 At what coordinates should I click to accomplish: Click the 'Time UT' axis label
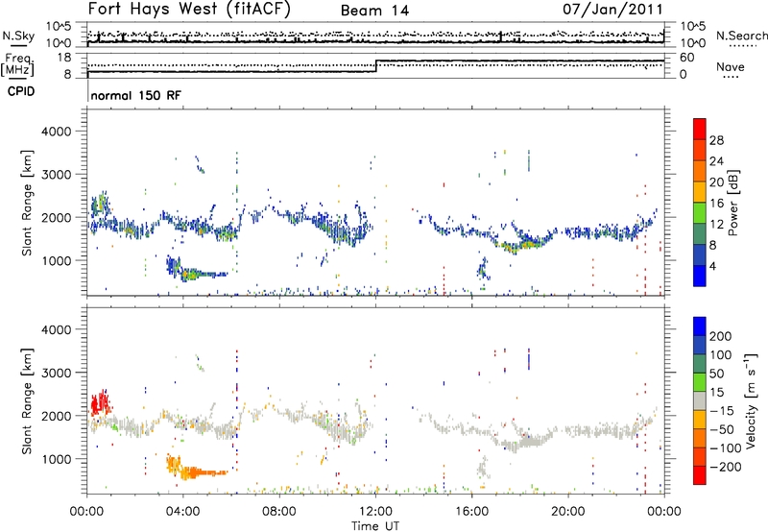(375, 526)
